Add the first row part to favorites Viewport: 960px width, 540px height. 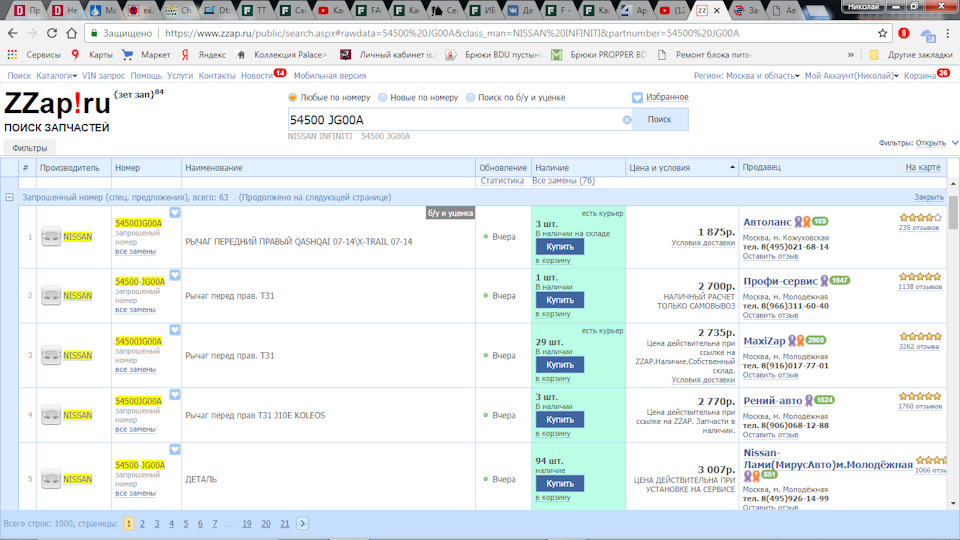tap(175, 213)
